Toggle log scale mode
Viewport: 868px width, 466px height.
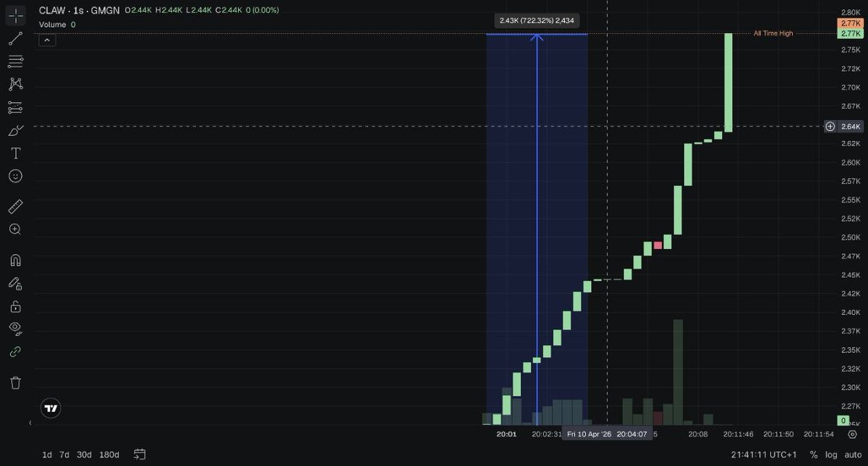[x=832, y=454]
